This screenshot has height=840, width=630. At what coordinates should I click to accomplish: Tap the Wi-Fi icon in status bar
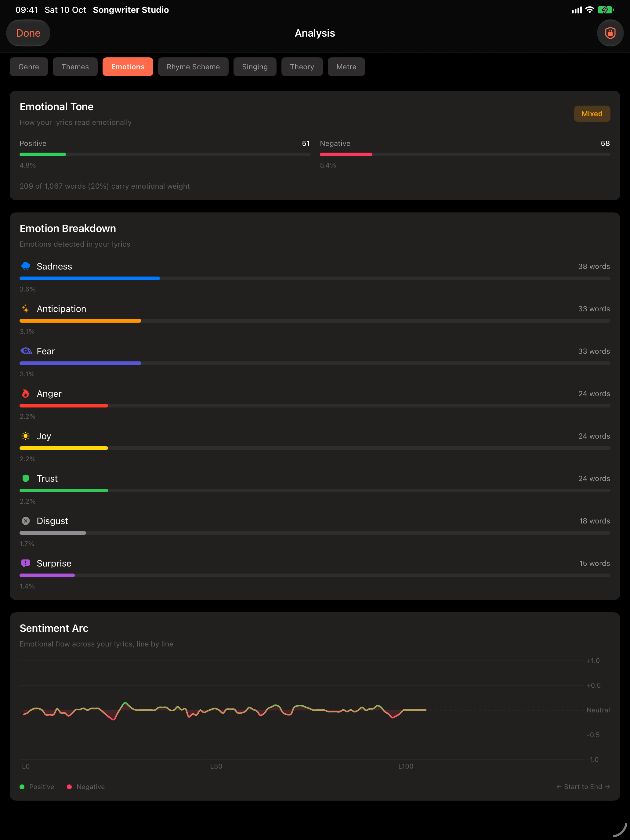pos(589,10)
